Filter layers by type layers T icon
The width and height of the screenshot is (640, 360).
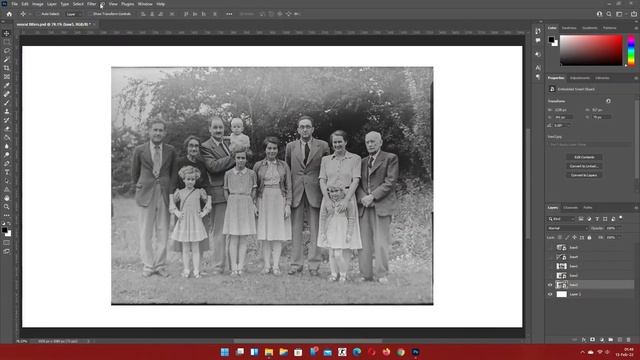(597, 219)
